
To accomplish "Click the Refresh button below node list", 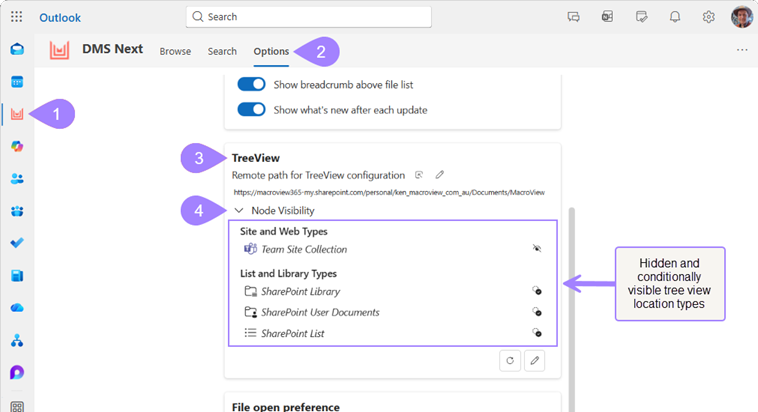I will pos(510,361).
